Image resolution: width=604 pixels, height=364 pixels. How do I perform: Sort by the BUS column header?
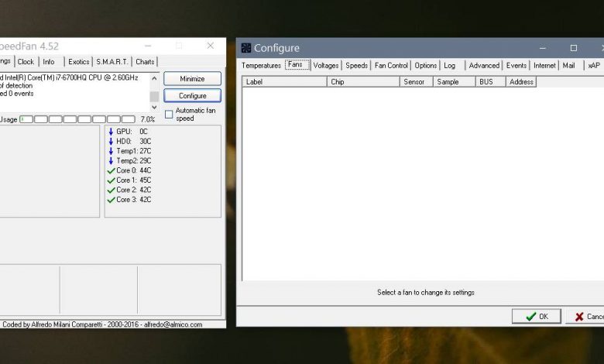coord(490,81)
